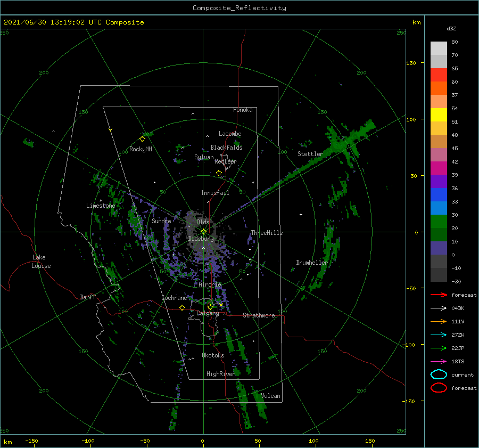Click the 42 dBZ magenta color swatch
This screenshot has width=479, height=448.
coord(439,168)
